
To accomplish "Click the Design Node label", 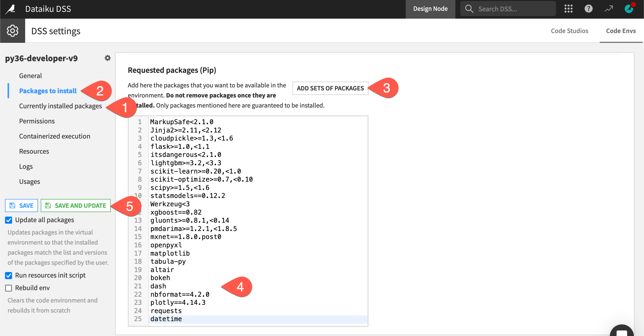I will coord(430,9).
